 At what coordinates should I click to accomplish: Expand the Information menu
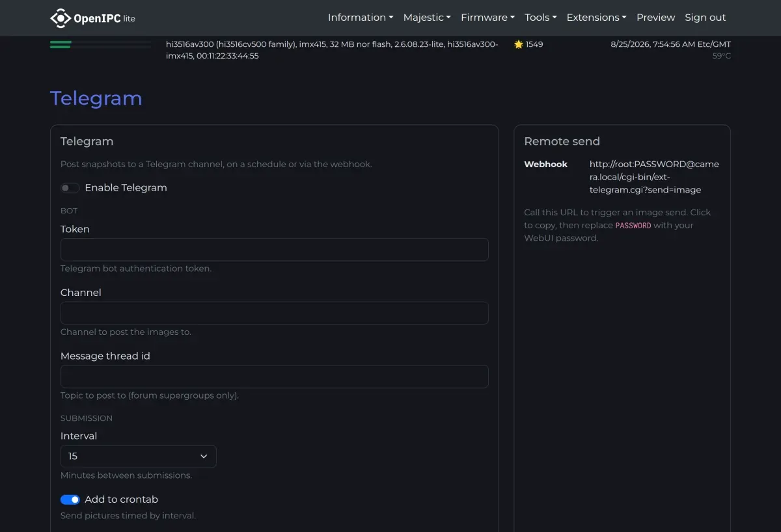coord(361,18)
